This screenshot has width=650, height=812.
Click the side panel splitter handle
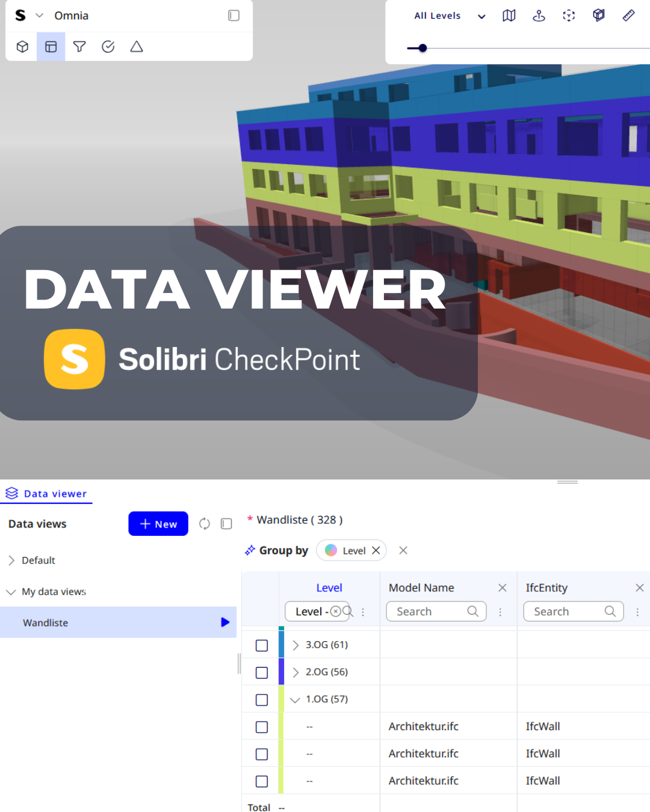[x=239, y=663]
